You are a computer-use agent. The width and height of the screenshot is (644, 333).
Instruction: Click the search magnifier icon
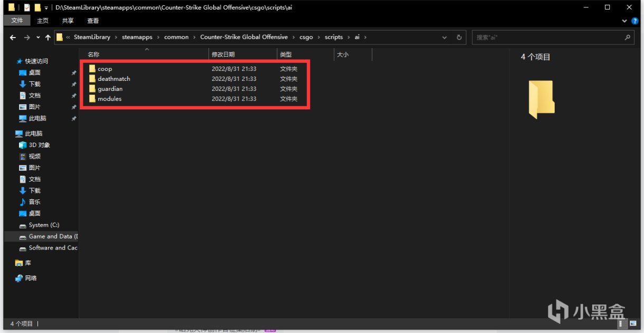tap(627, 38)
